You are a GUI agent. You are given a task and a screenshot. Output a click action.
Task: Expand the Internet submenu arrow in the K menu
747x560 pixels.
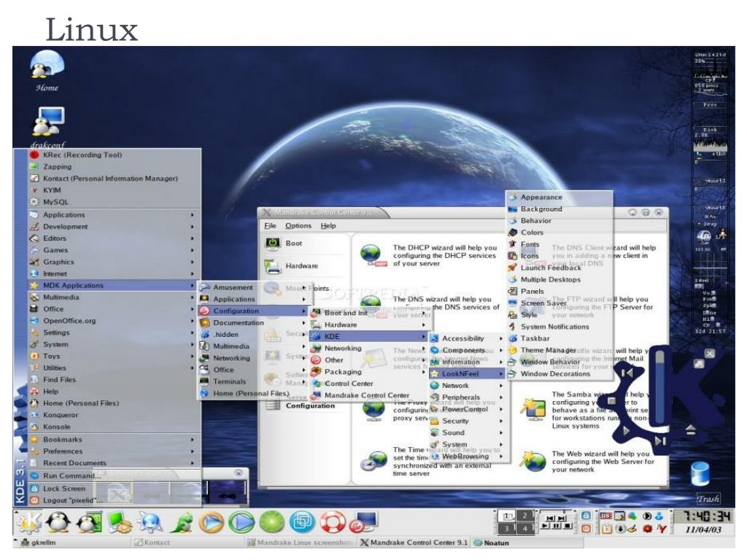coord(193,274)
